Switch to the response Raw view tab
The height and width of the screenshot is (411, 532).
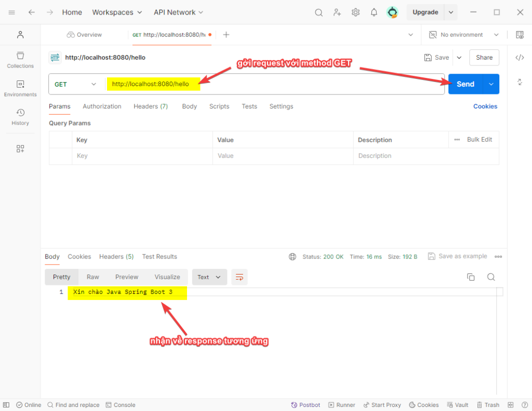pos(93,277)
